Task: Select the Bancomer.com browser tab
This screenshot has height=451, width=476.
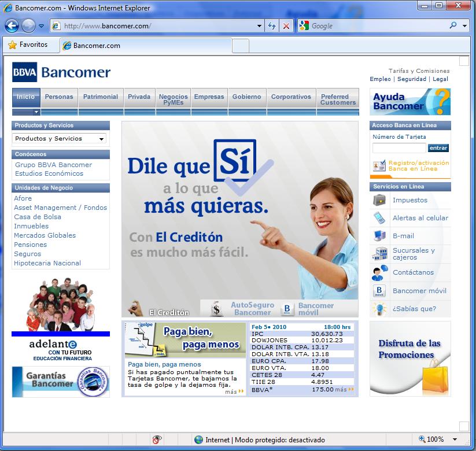Action: (146, 46)
